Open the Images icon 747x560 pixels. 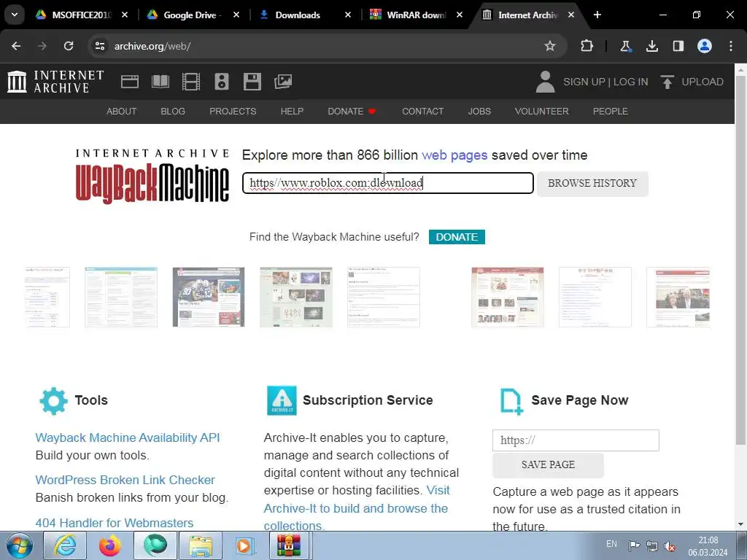[283, 82]
